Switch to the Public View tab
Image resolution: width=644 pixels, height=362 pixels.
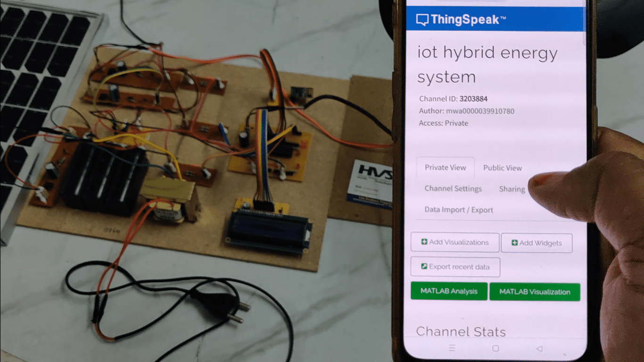click(503, 168)
